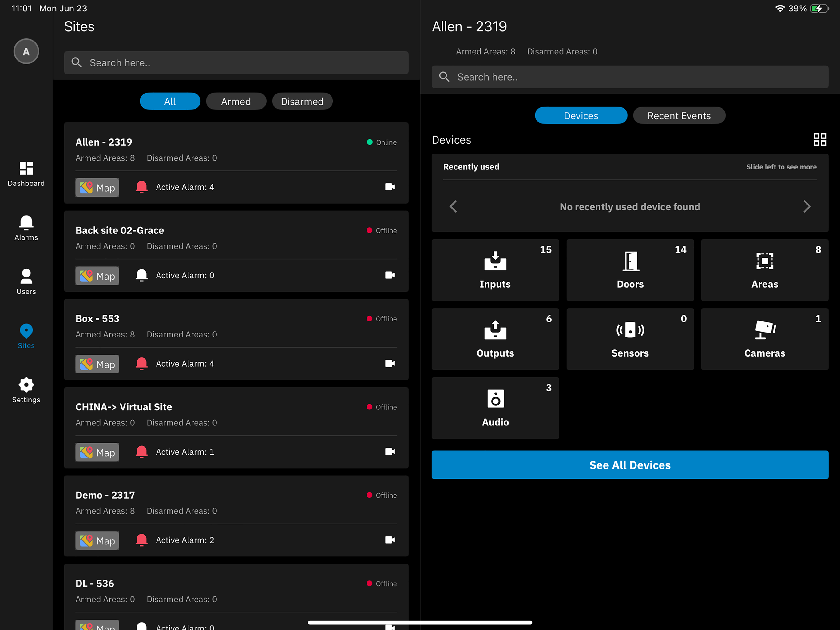
Task: Open the Cameras device category
Action: tap(764, 339)
